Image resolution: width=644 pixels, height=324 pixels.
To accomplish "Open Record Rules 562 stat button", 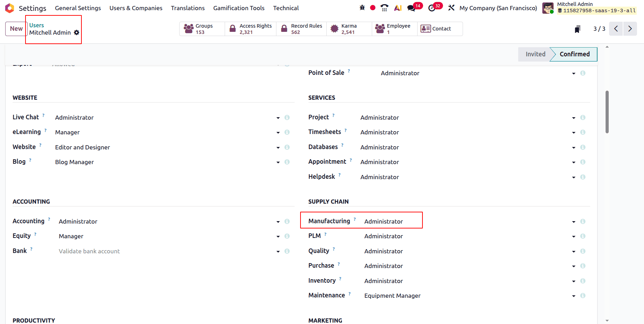I will coord(302,29).
